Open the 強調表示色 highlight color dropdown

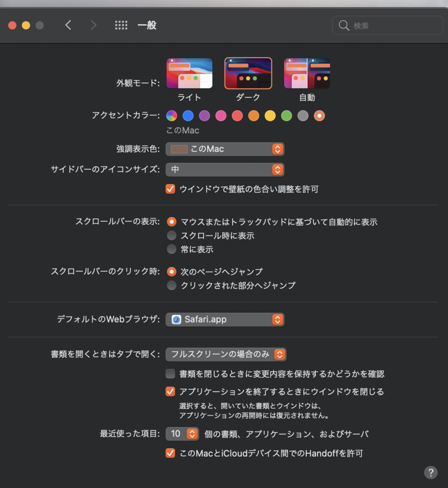point(225,149)
